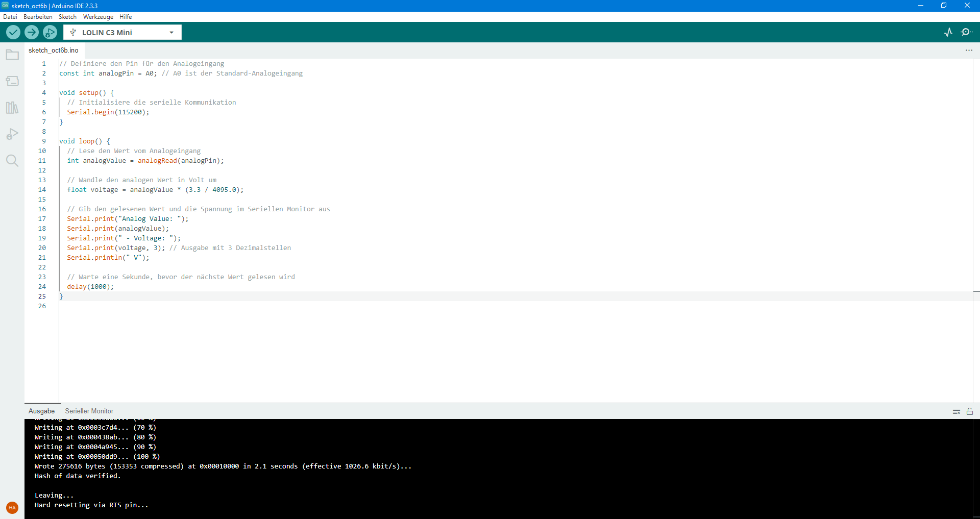Open the editor's more actions (...) menu
The image size is (980, 519).
tap(969, 50)
